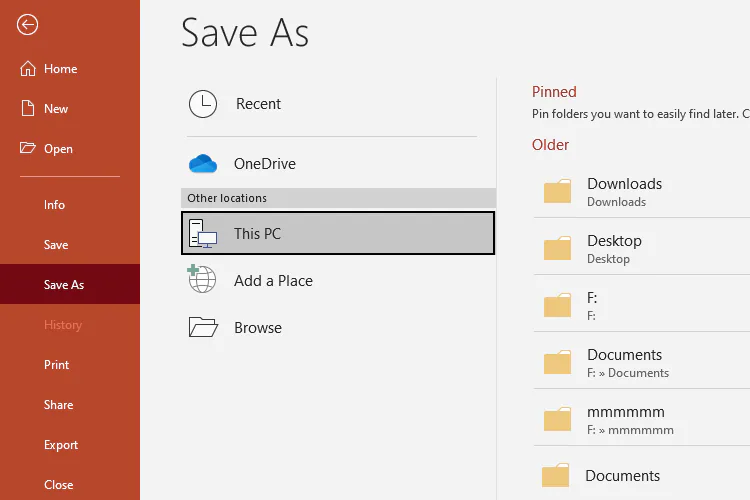The width and height of the screenshot is (750, 500).
Task: Go to Export in the sidebar
Action: (x=60, y=445)
